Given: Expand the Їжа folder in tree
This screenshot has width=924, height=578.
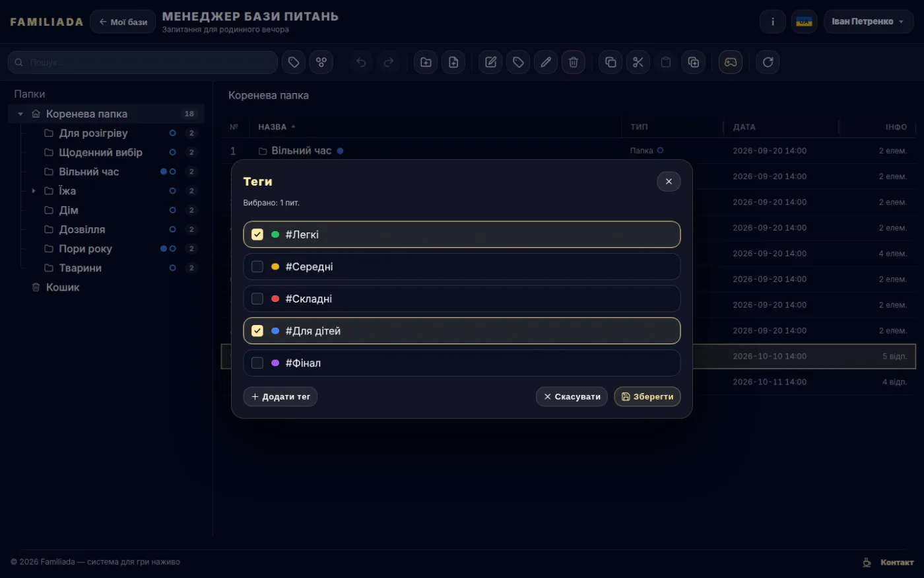Looking at the screenshot, I should [34, 191].
